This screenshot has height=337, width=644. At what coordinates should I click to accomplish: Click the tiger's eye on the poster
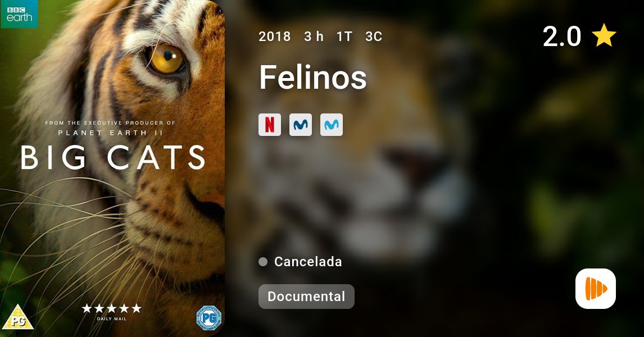pos(166,59)
